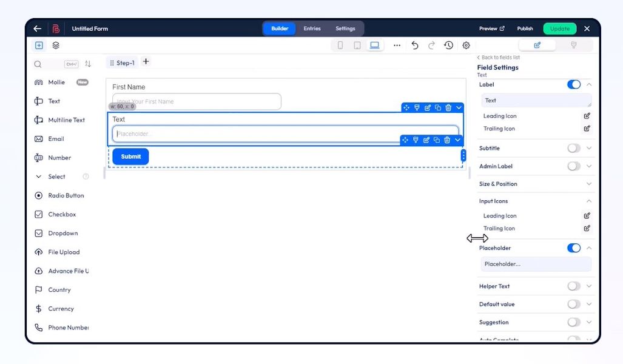Expand the Default value section

click(x=589, y=304)
